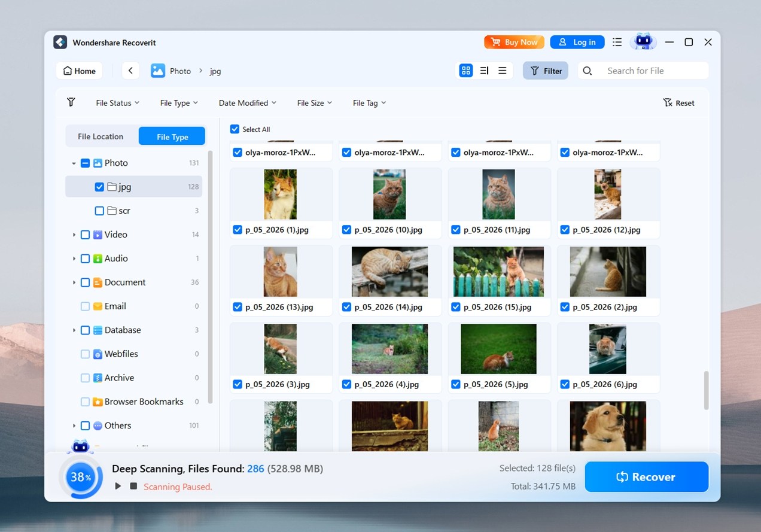Switch to thumbnail grid view
The image size is (761, 532).
[465, 70]
